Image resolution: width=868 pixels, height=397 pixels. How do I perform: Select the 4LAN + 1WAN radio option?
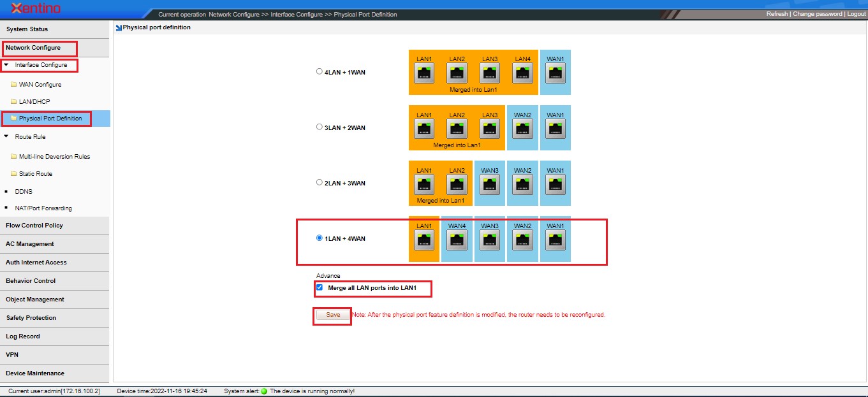[x=320, y=72]
